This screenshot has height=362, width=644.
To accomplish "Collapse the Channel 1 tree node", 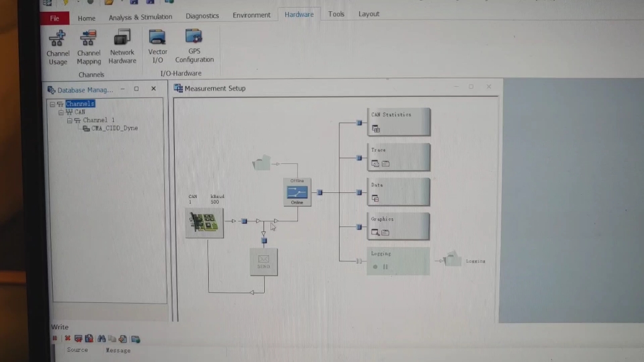I will (69, 120).
